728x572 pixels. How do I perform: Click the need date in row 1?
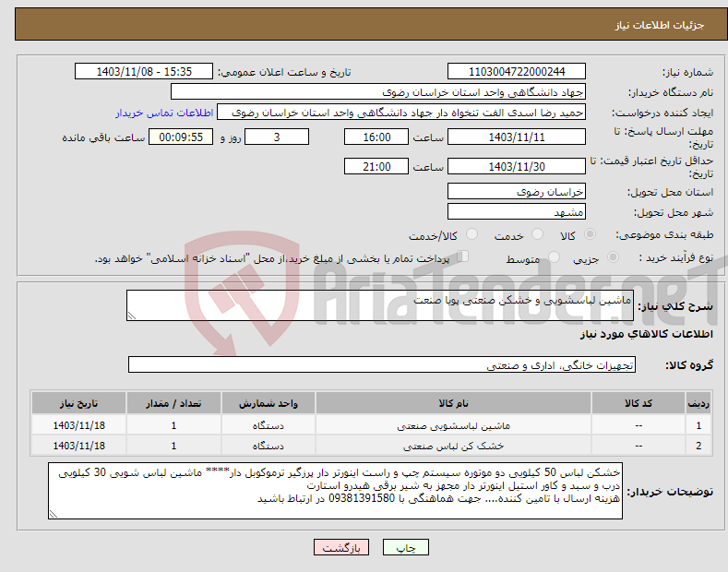[x=79, y=425]
